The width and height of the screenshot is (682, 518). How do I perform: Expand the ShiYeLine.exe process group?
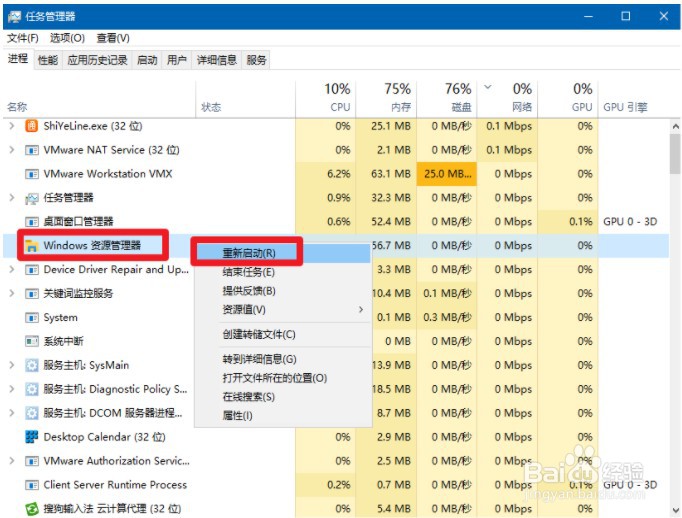(12, 126)
